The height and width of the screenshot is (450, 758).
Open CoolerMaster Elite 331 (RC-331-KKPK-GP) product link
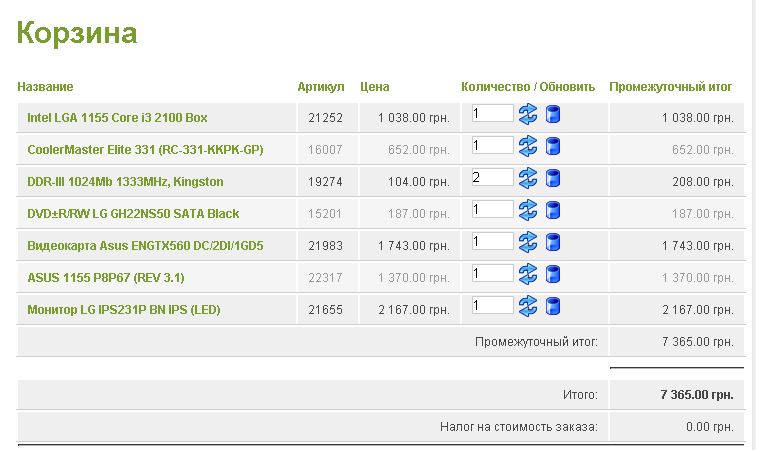(x=145, y=149)
